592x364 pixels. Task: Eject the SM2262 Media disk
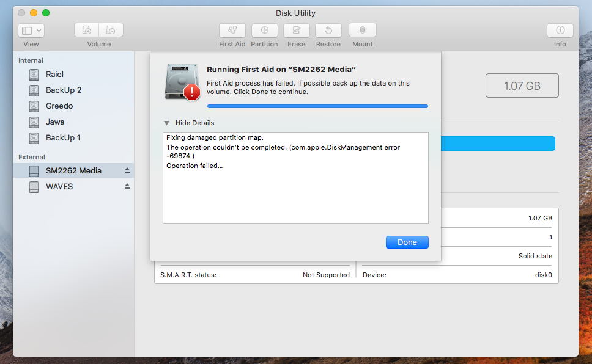pyautogui.click(x=127, y=170)
